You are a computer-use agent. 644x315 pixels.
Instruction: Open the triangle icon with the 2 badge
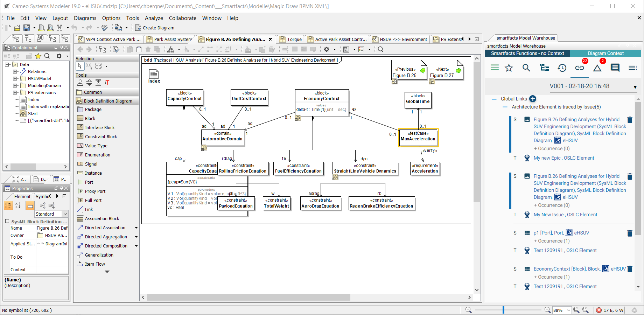tap(597, 68)
